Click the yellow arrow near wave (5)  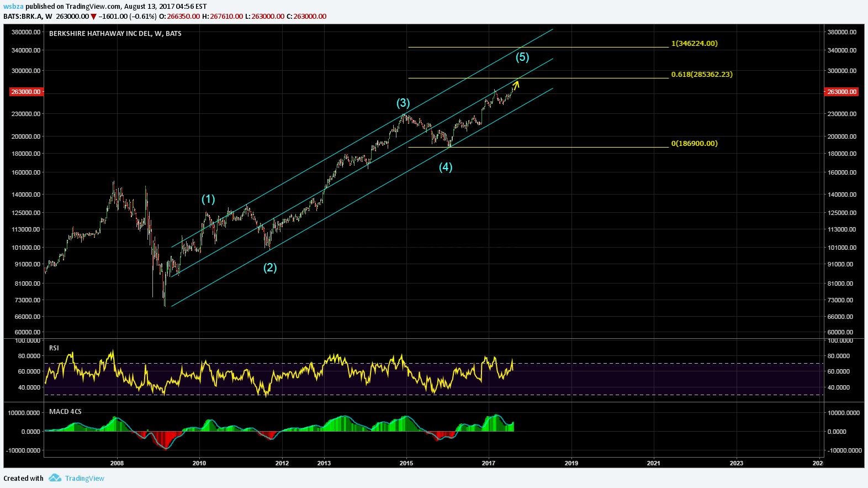click(516, 85)
